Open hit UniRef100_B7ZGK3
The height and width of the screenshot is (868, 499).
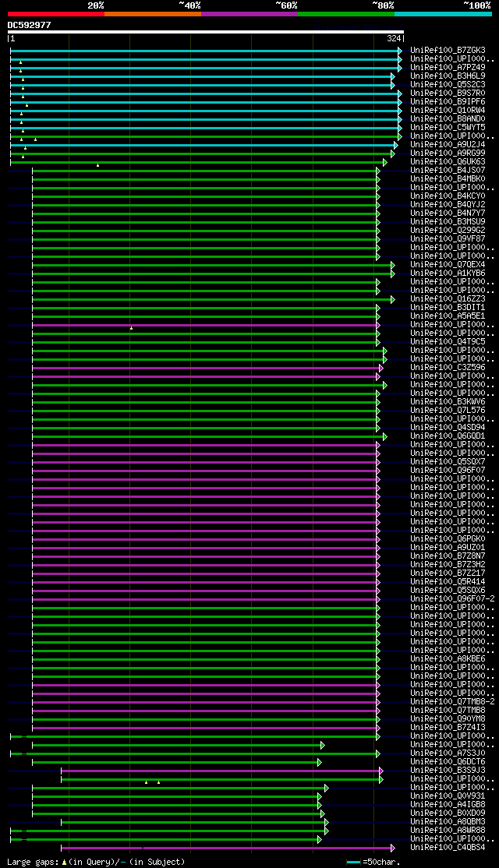448,51
